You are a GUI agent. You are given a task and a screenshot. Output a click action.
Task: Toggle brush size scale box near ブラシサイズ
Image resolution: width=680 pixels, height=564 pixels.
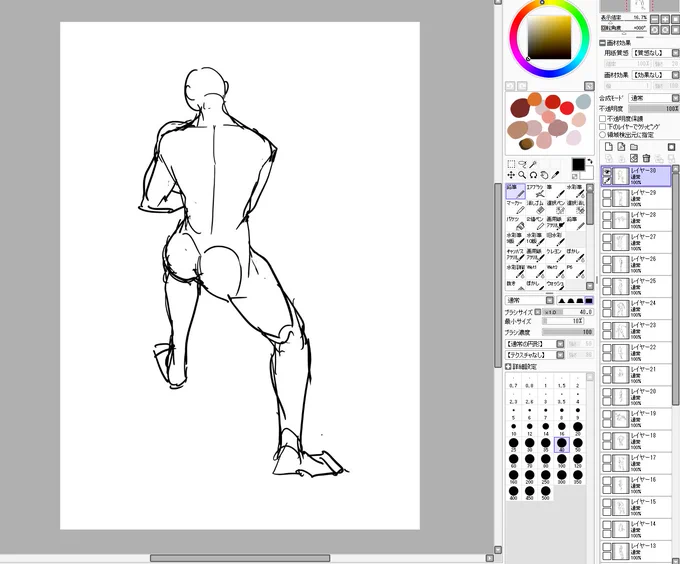tap(538, 312)
